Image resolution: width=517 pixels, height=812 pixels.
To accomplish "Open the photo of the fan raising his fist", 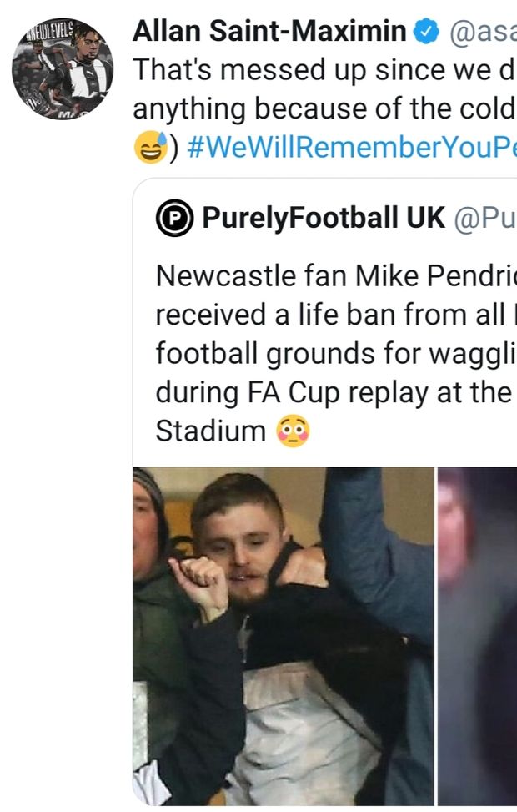I will [x=284, y=634].
